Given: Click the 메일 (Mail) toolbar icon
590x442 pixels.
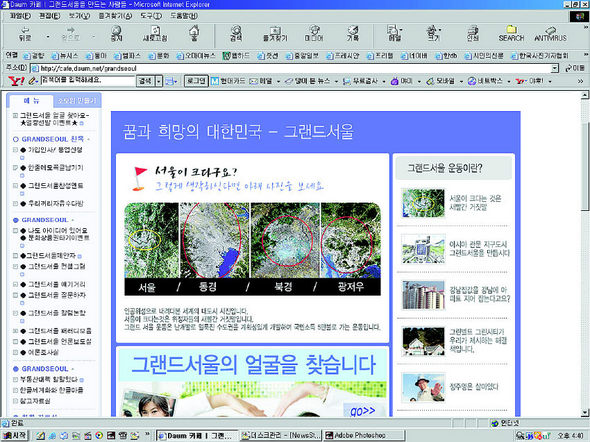Looking at the screenshot, I should coord(394,34).
